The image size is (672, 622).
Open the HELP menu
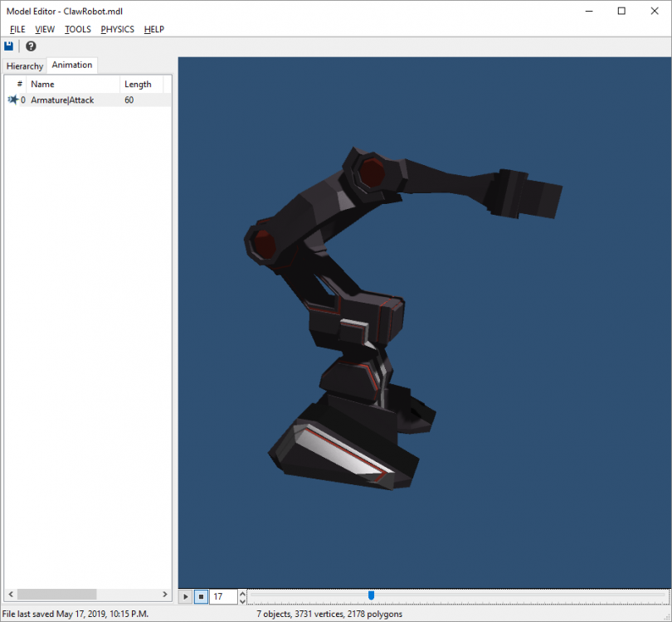154,29
